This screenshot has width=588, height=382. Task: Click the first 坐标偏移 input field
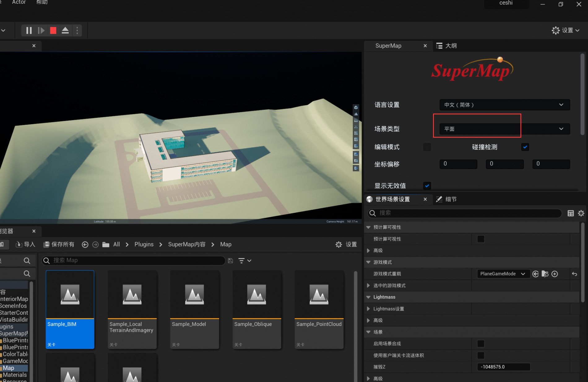point(458,164)
